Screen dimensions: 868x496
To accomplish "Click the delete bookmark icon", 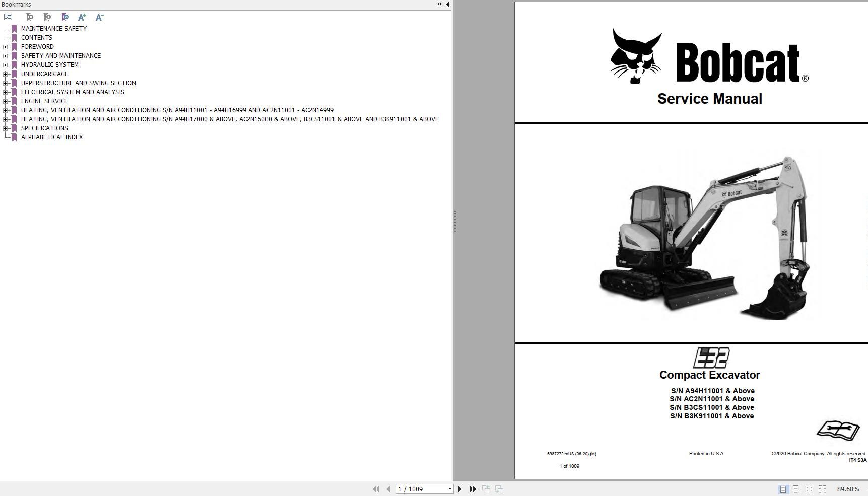I will tap(30, 17).
